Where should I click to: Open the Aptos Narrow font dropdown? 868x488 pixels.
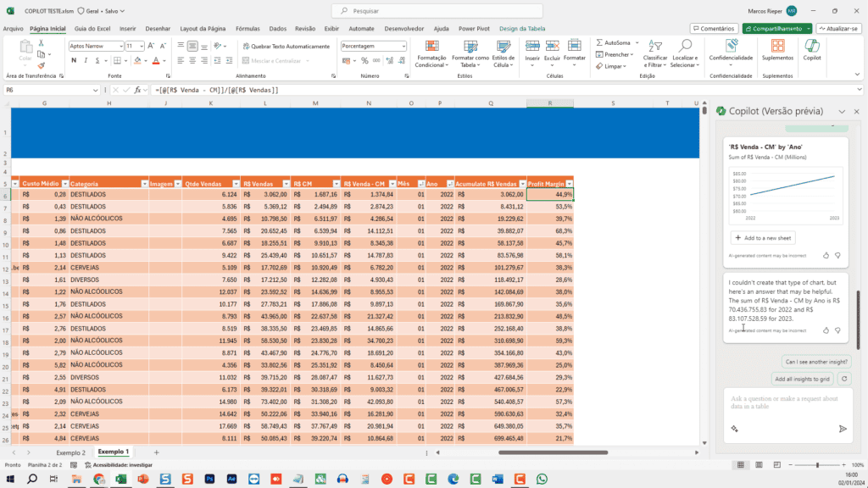coord(121,45)
